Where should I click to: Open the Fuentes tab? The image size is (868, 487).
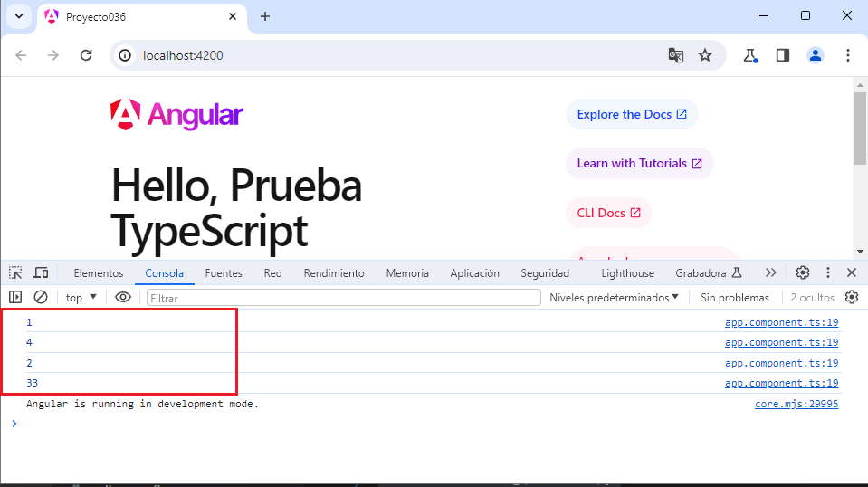click(x=224, y=273)
